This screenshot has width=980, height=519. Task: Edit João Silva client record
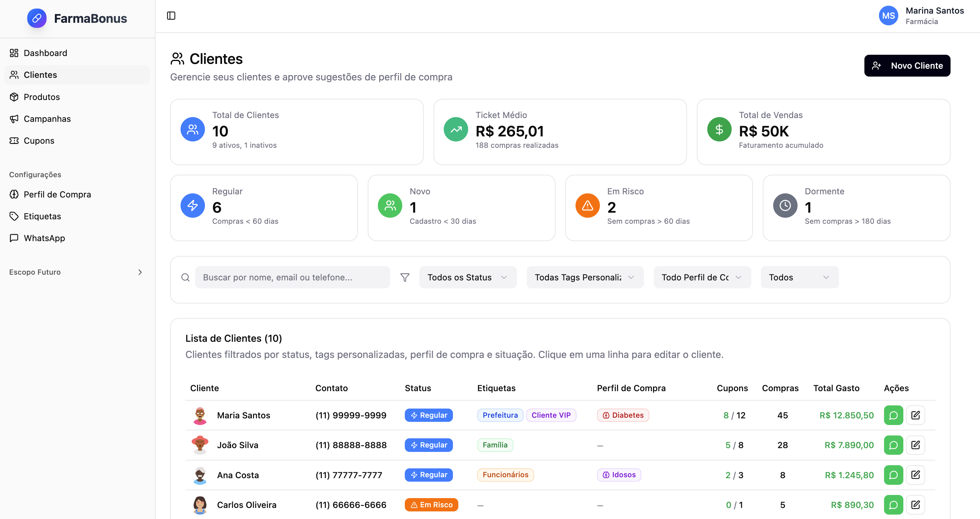[915, 445]
